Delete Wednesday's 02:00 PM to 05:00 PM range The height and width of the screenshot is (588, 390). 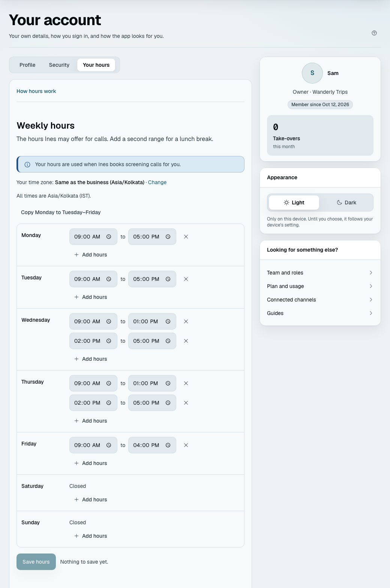(186, 341)
